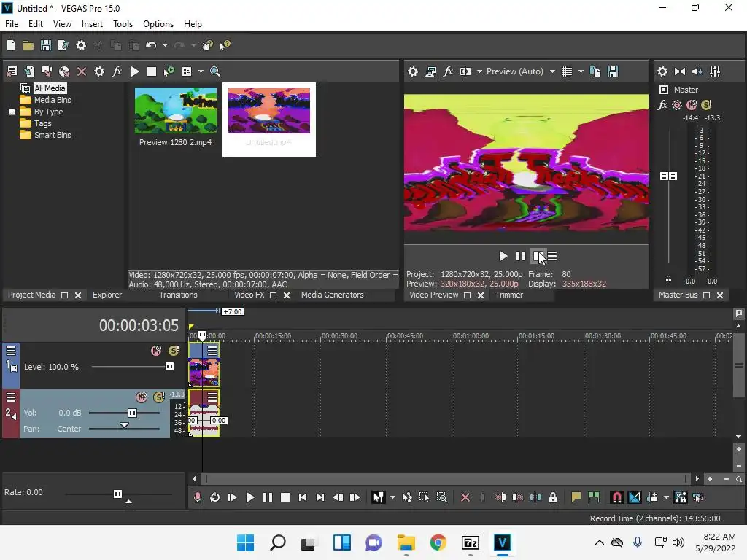Open the Split Screen View dropdown arrow
Image resolution: width=747 pixels, height=560 pixels.
click(x=479, y=71)
